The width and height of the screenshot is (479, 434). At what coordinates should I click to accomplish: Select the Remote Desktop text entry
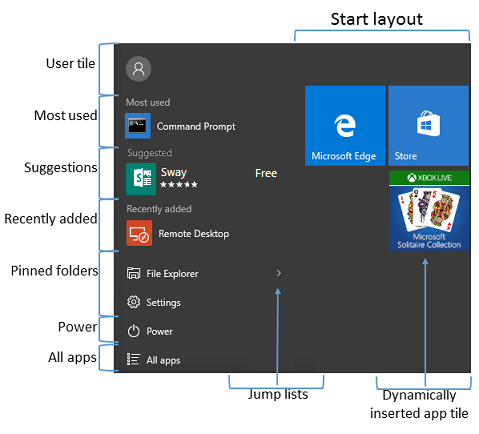pos(194,234)
